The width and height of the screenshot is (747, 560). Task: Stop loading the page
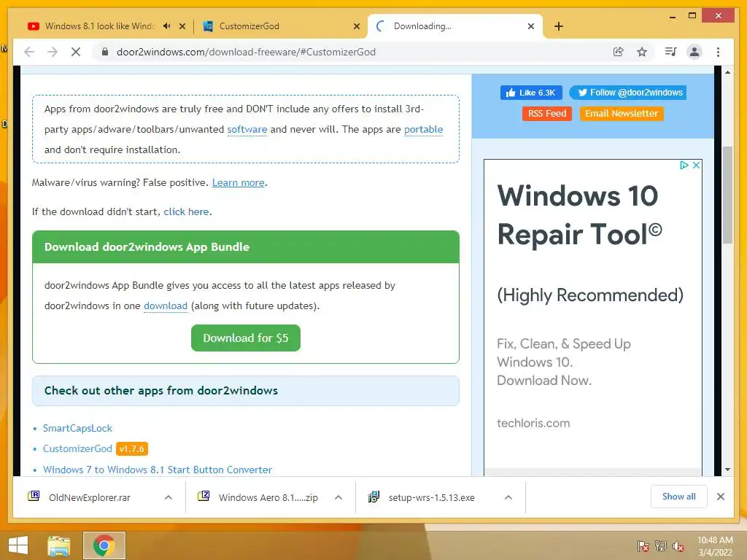pos(76,52)
